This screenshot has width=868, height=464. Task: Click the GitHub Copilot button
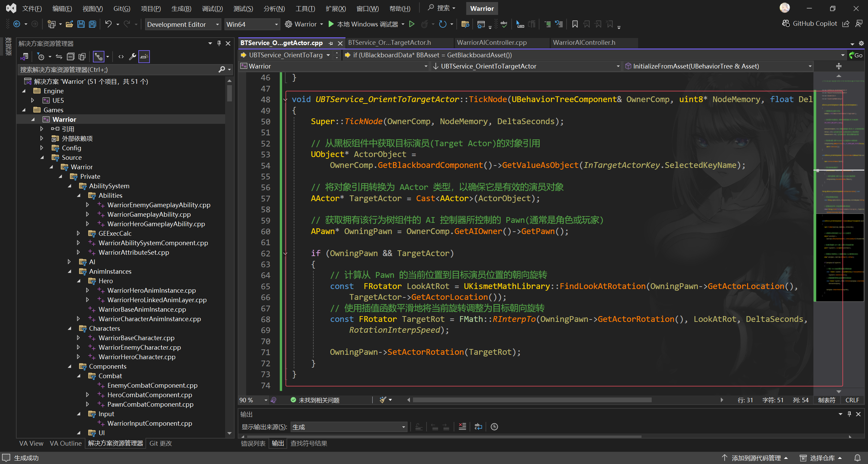pos(810,23)
